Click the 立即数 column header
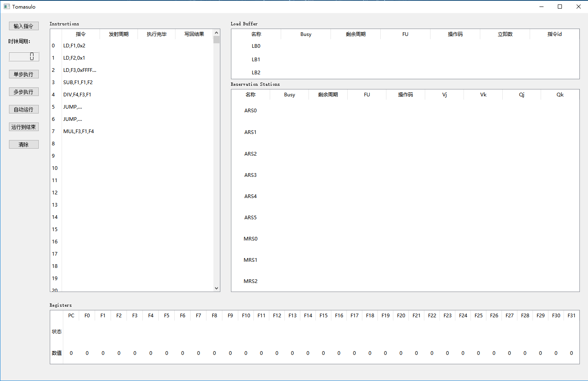Image resolution: width=588 pixels, height=381 pixels. (505, 34)
